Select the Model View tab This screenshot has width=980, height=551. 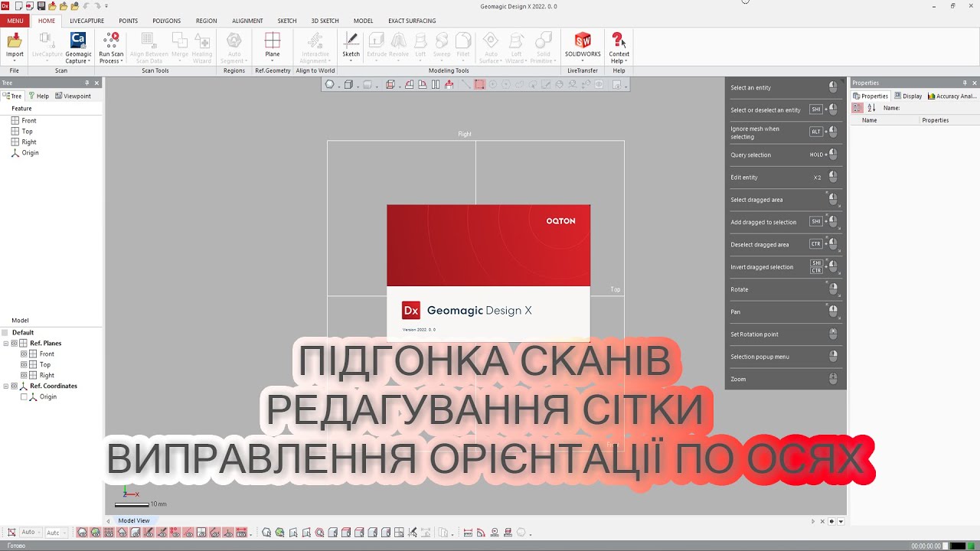pyautogui.click(x=133, y=520)
